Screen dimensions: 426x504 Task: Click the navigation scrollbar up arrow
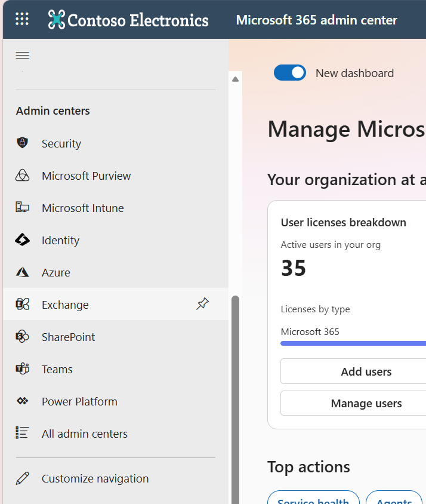[x=235, y=79]
